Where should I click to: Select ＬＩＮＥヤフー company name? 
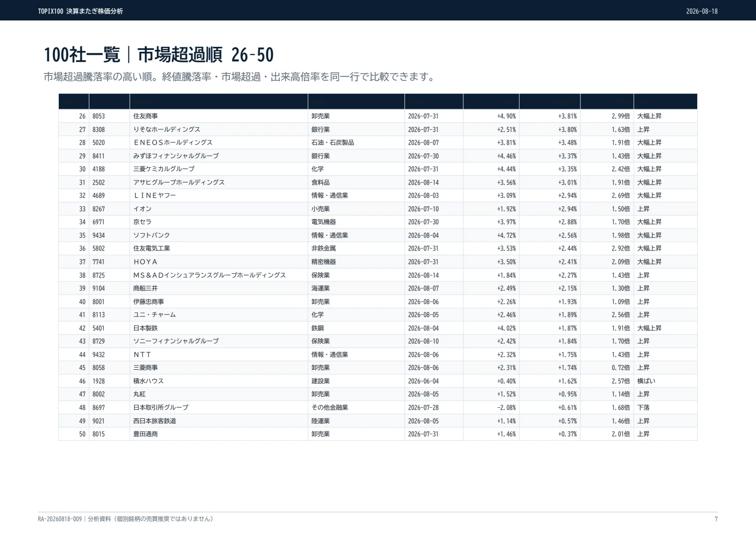coord(155,195)
